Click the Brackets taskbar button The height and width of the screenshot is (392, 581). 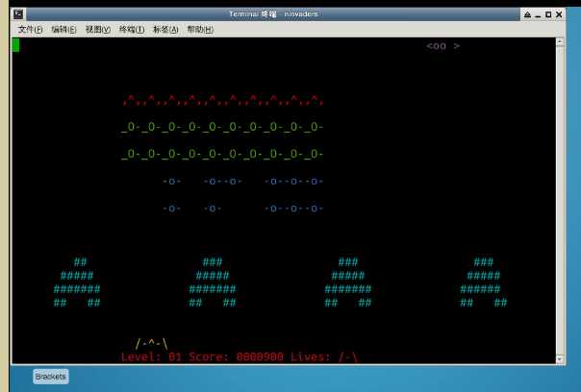tap(50, 377)
